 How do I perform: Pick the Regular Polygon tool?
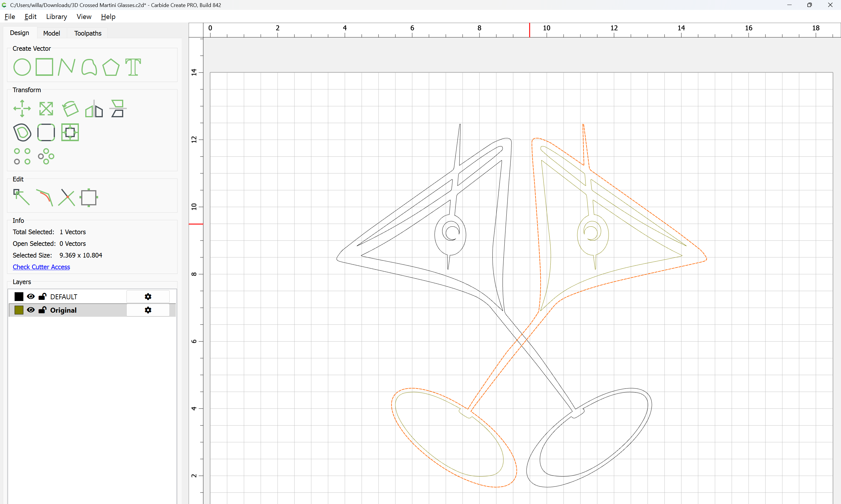coord(111,67)
